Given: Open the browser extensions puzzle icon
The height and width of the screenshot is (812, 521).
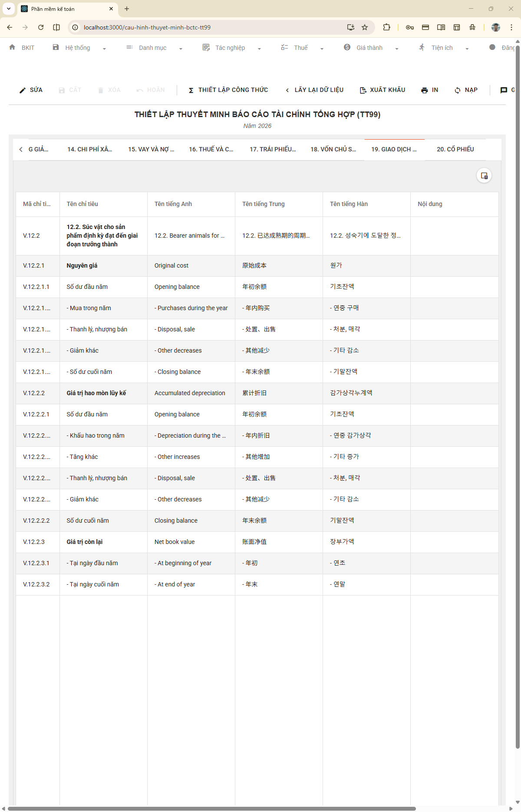Looking at the screenshot, I should pos(386,27).
